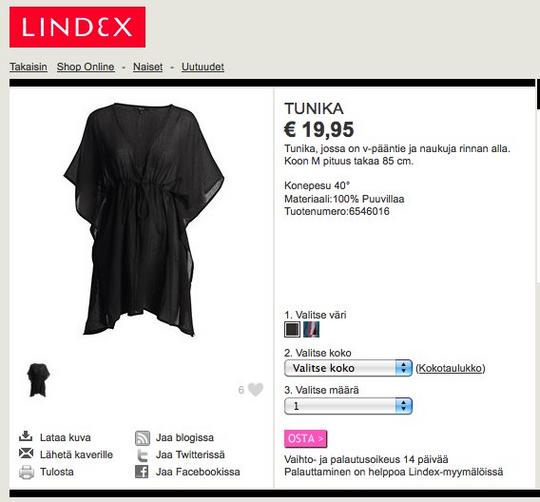The image size is (540, 502).
Task: Click the pink OSTA buy button
Action: [305, 439]
